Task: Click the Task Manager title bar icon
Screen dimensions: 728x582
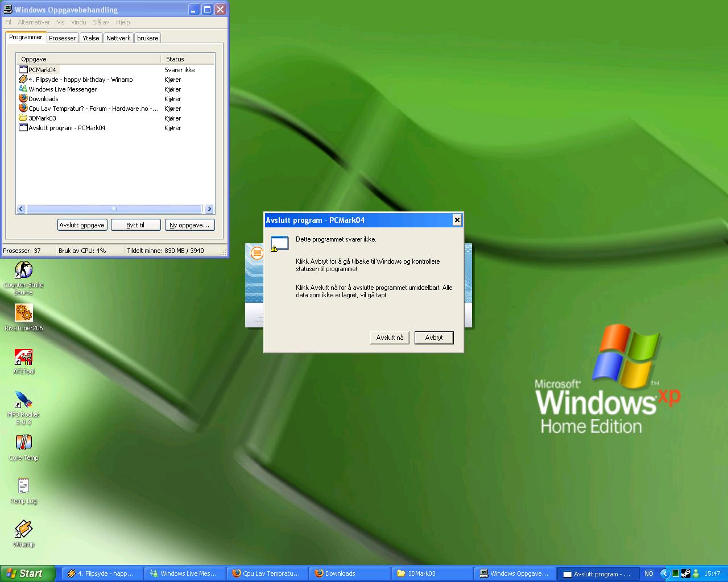Action: point(8,9)
